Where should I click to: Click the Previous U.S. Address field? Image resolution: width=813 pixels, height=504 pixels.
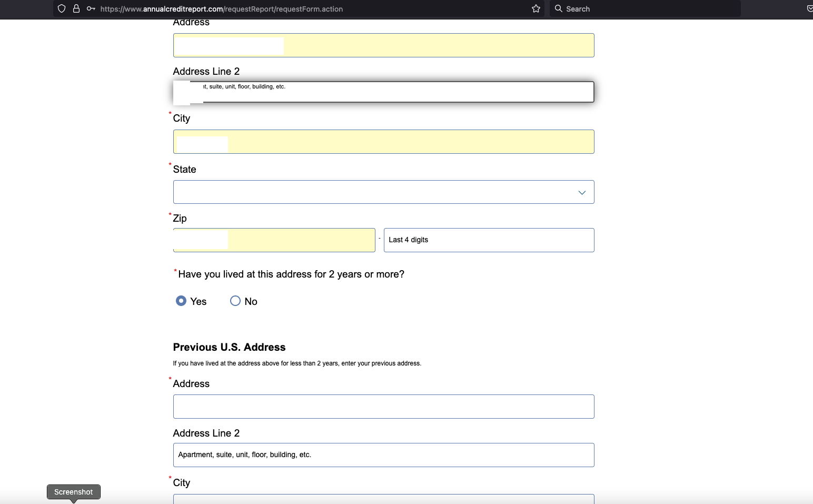point(383,407)
